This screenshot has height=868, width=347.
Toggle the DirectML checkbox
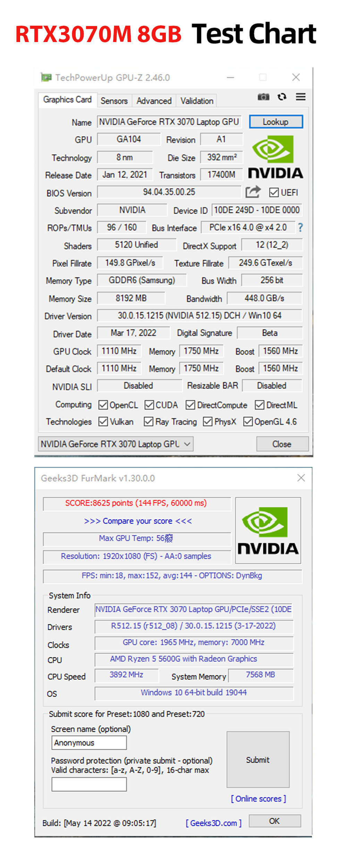coord(260,405)
